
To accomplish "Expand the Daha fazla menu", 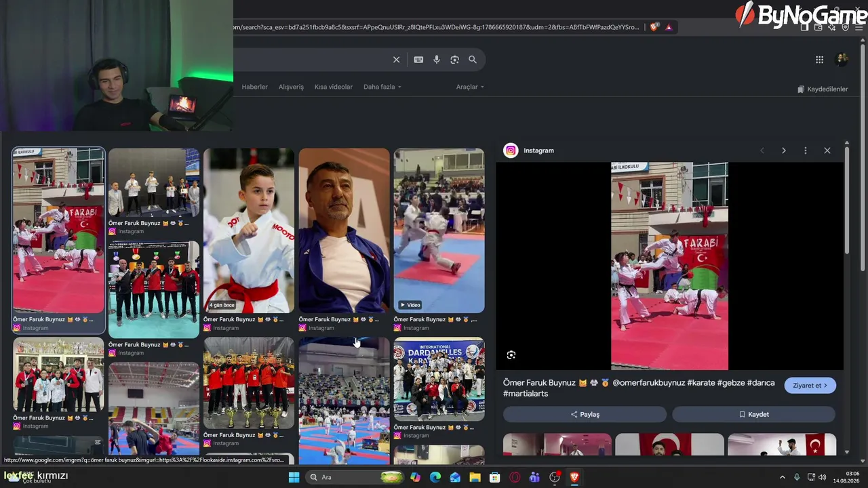I will pos(382,87).
